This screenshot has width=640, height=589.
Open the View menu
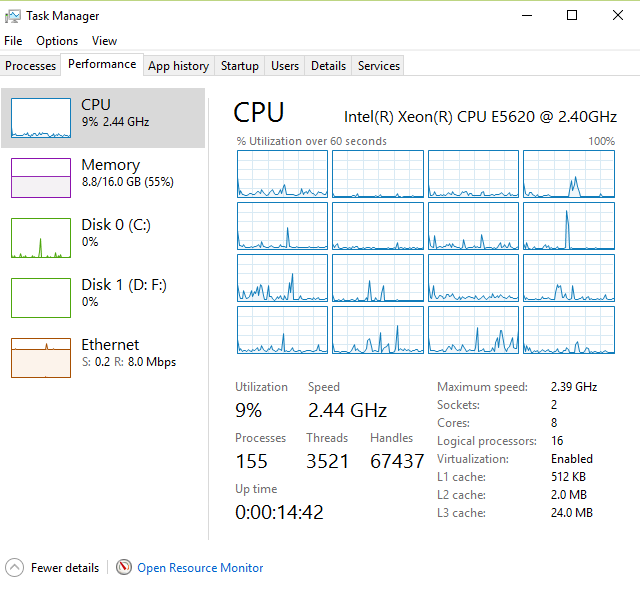click(104, 41)
